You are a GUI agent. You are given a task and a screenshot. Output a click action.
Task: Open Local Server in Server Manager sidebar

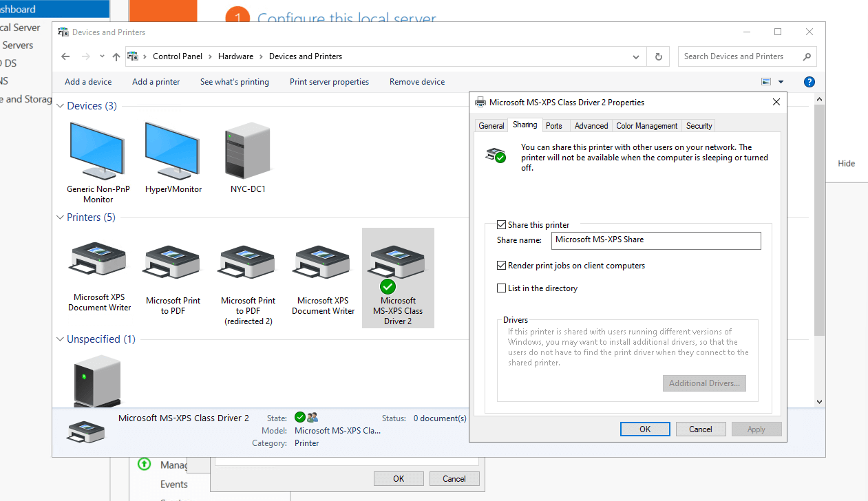[x=21, y=28]
